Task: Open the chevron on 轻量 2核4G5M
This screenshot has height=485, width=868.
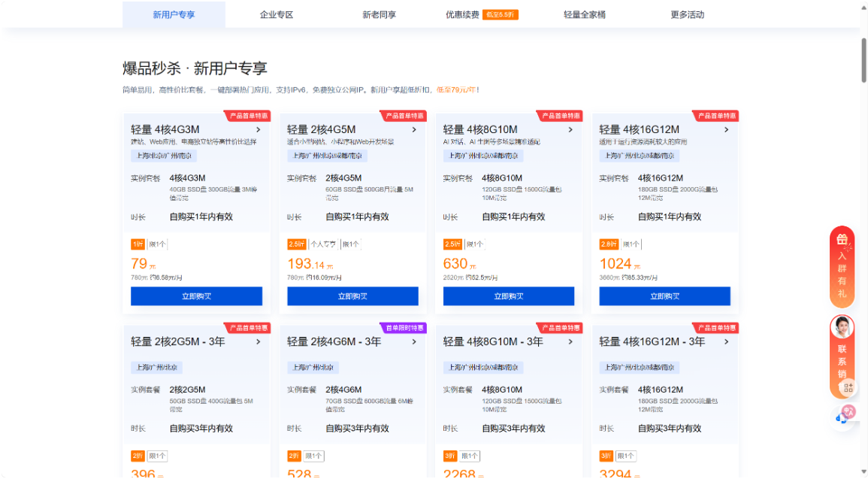Action: [x=414, y=129]
